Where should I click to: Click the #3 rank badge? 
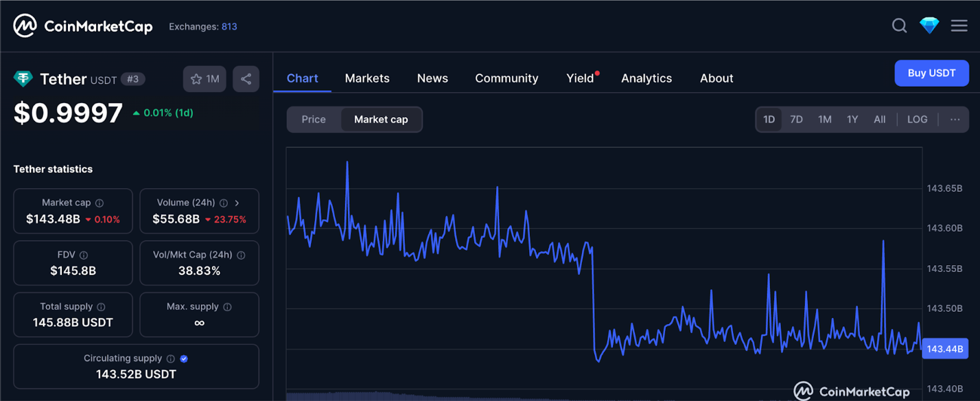pyautogui.click(x=133, y=79)
